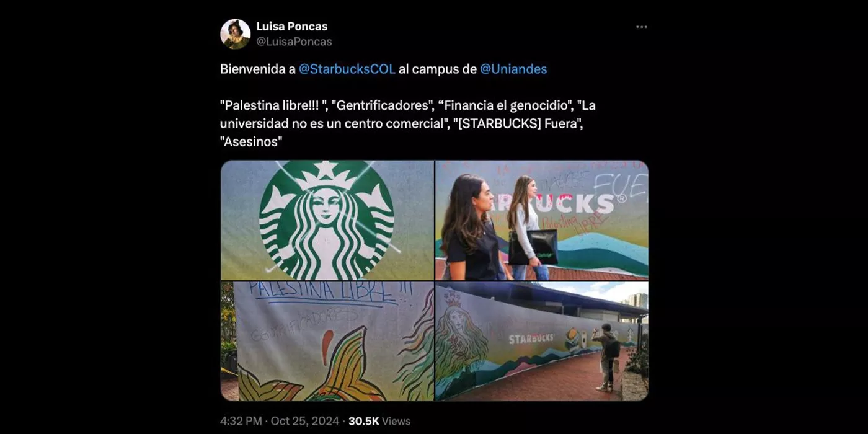The height and width of the screenshot is (434, 868).
Task: Open the @StarbucksCOL mention link
Action: (x=347, y=69)
